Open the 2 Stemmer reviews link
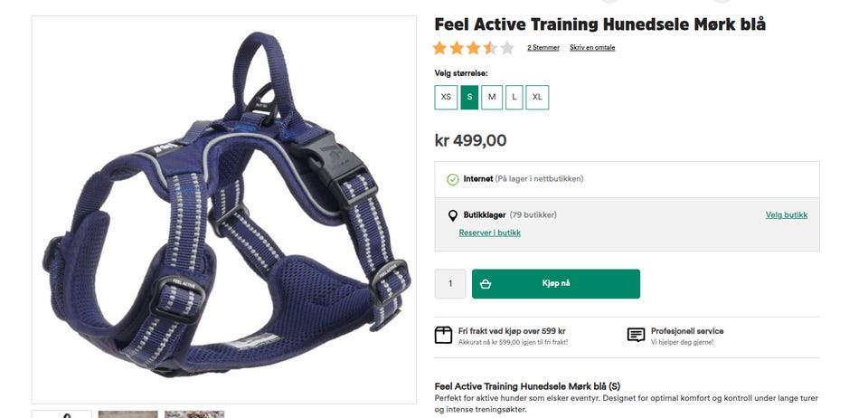The image size is (868, 418). tap(543, 48)
